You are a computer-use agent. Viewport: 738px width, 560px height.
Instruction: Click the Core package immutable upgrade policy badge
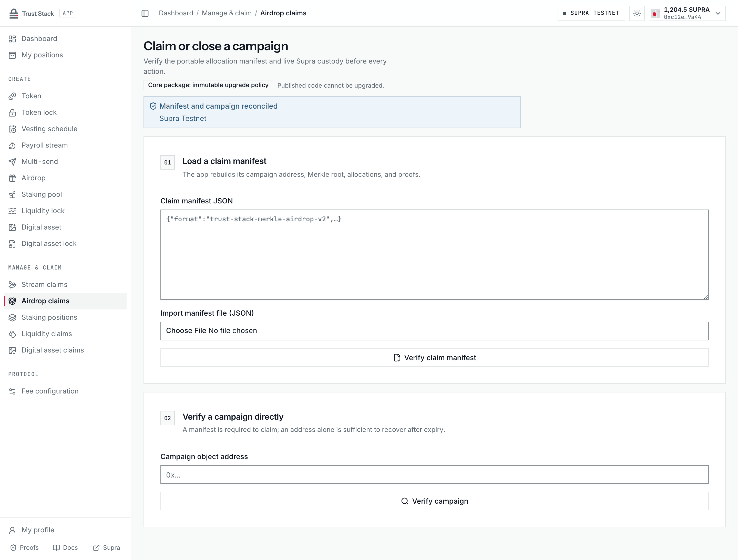[208, 85]
